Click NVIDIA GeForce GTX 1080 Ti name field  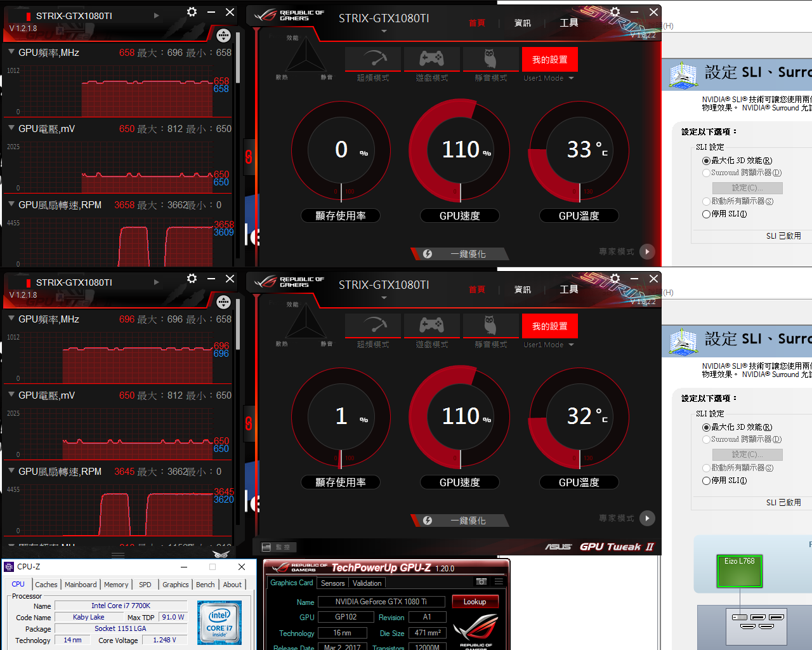pyautogui.click(x=381, y=602)
